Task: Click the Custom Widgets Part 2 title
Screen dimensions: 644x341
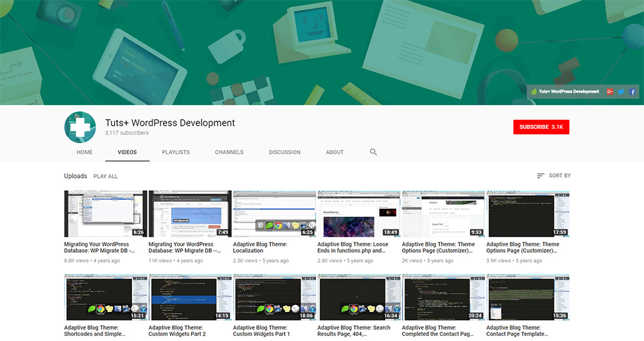Action: [x=177, y=331]
